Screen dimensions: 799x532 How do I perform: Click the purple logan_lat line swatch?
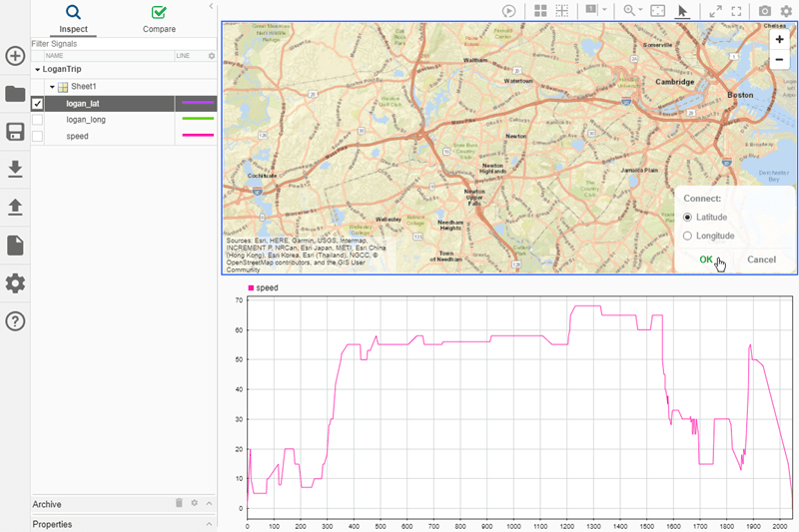(x=198, y=103)
